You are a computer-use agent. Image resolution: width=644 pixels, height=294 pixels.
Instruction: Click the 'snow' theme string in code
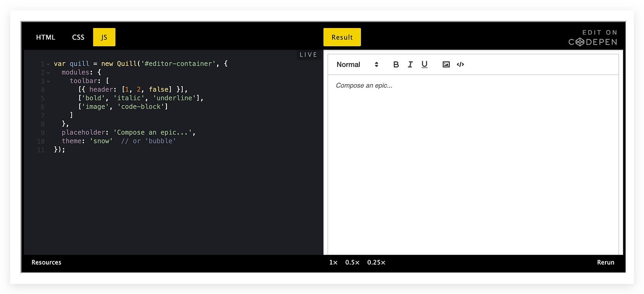click(101, 141)
